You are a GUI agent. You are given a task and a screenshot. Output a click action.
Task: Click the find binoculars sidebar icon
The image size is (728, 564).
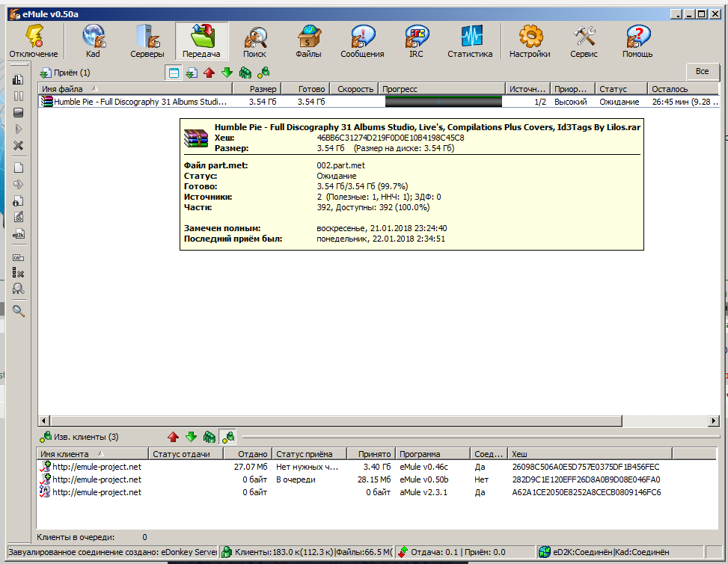[x=18, y=289]
